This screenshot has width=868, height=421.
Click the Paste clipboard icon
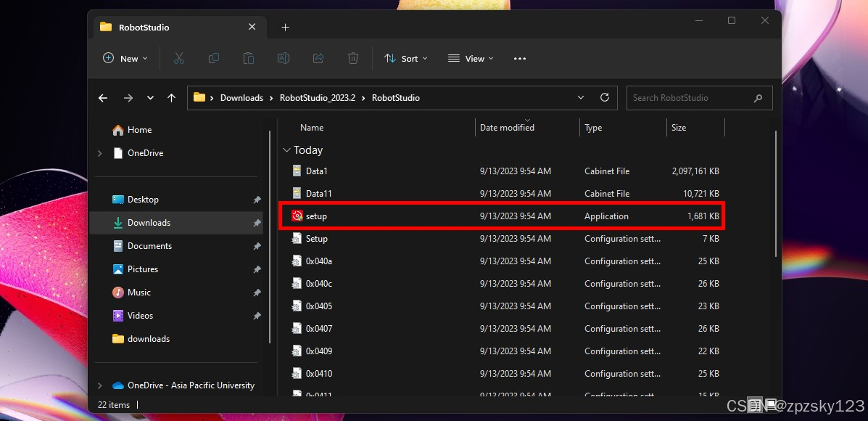pos(249,58)
